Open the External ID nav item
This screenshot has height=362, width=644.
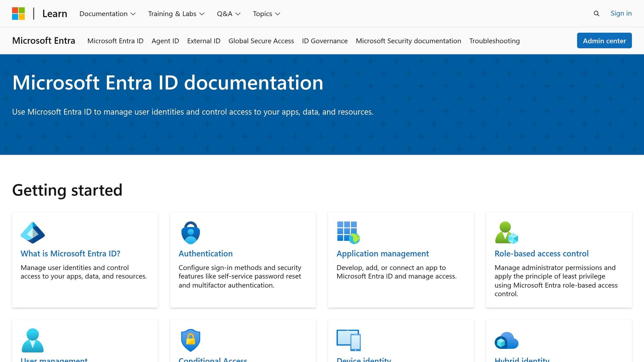(204, 41)
